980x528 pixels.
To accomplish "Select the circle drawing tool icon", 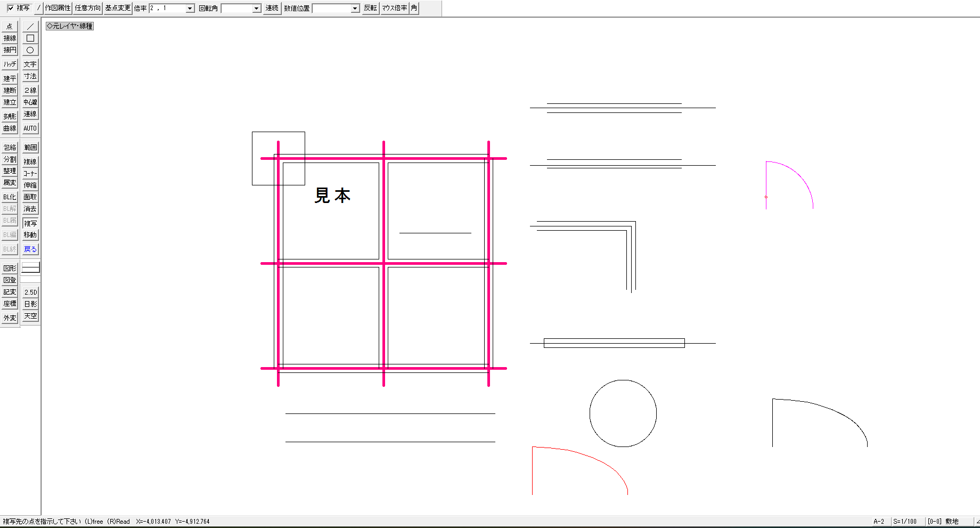I will pos(30,50).
